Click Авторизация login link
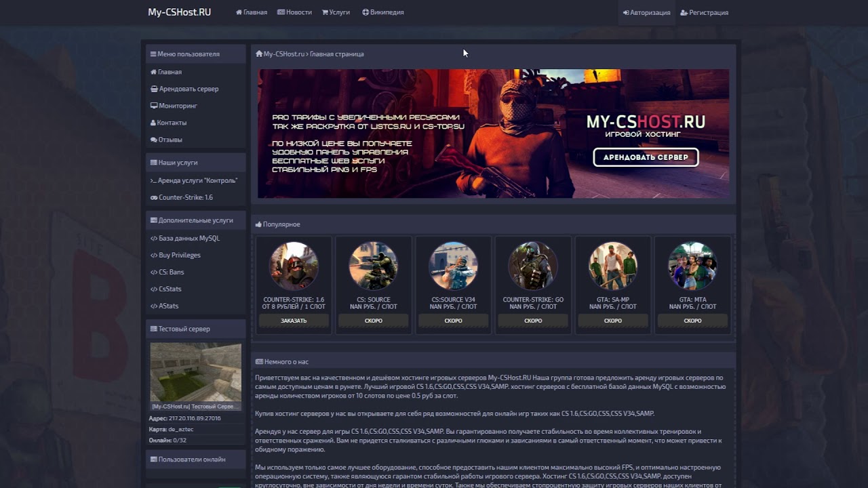 coord(646,13)
